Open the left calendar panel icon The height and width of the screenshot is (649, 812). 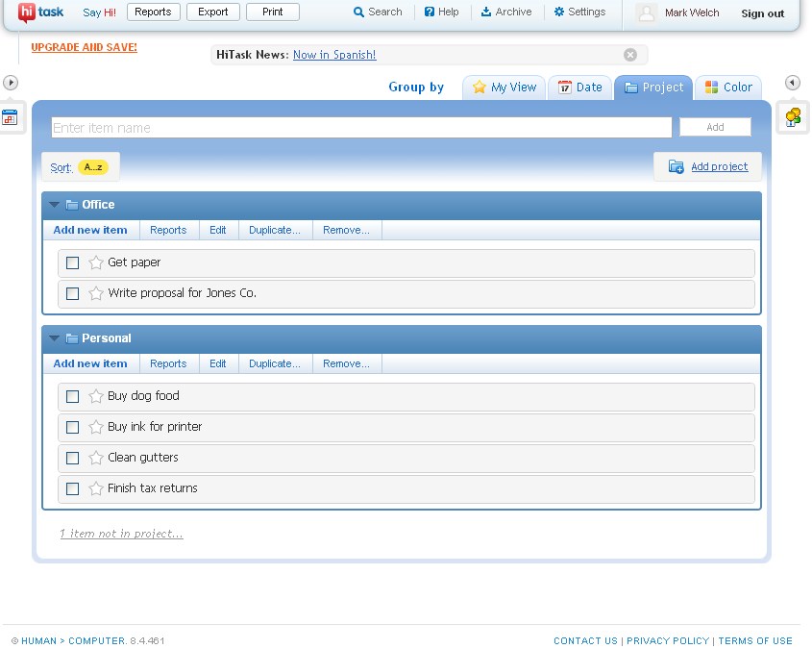10,117
